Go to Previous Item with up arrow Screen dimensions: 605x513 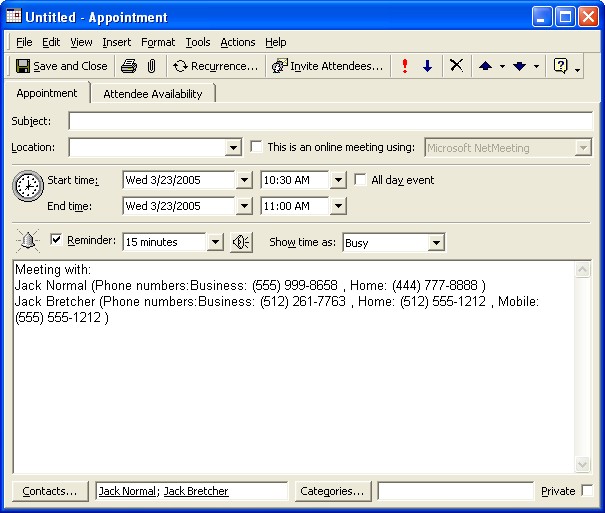[485, 66]
